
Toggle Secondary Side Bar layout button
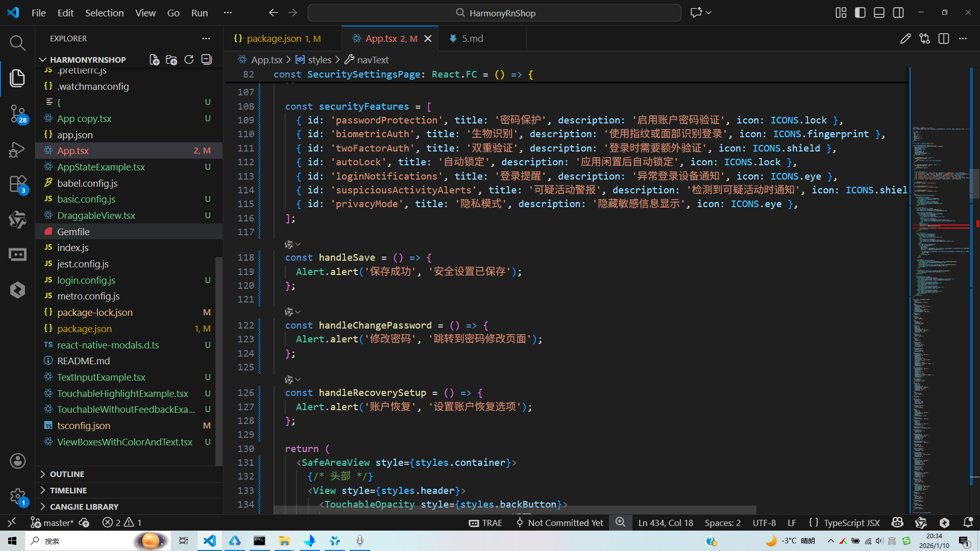[x=898, y=13]
